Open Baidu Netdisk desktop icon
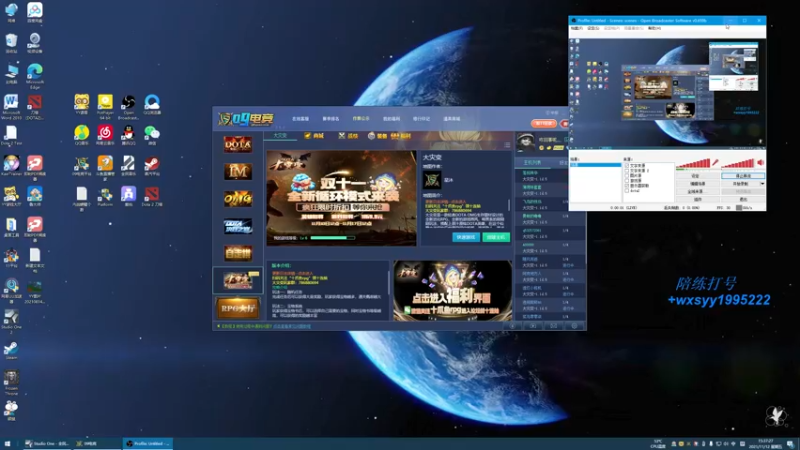Screen dimensions: 800x450 click(x=35, y=12)
